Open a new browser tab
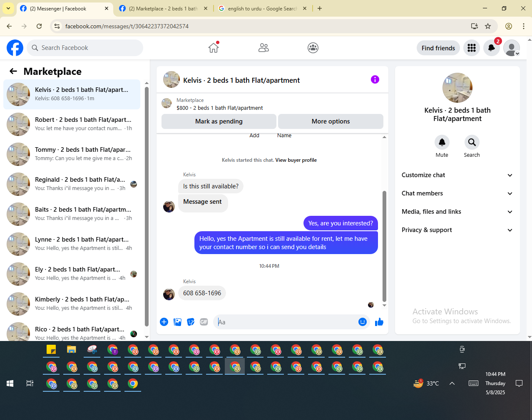This screenshot has width=532, height=420. 320,8
